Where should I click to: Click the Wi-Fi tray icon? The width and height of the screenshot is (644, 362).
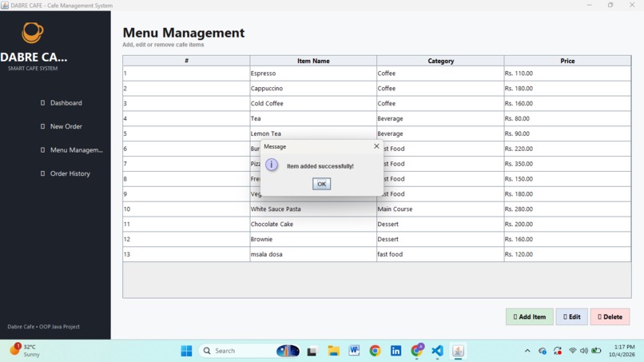point(572,351)
